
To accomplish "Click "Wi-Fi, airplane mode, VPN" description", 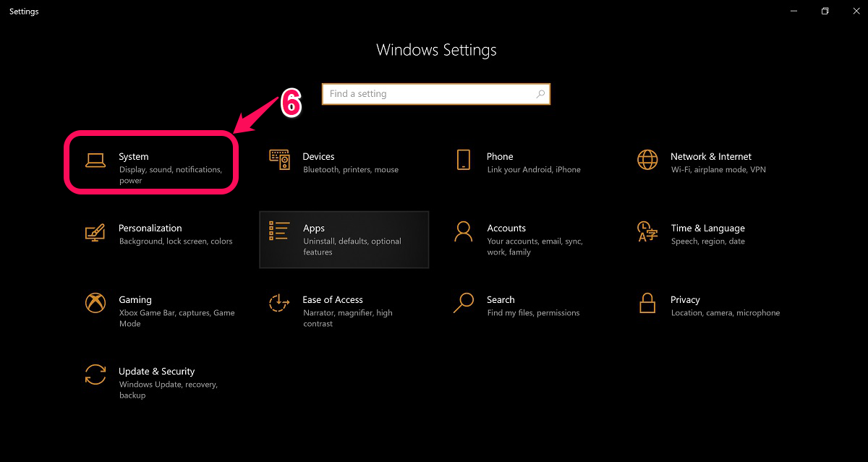I will coord(718,170).
